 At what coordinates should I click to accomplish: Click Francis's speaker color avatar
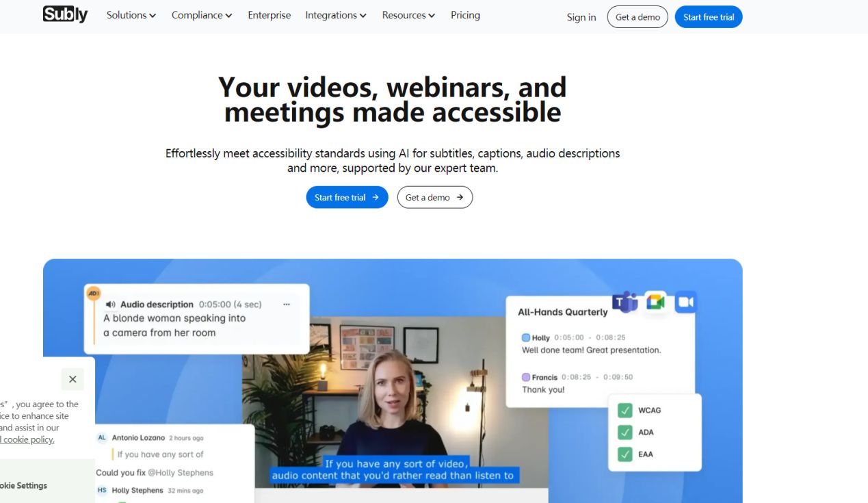click(526, 377)
